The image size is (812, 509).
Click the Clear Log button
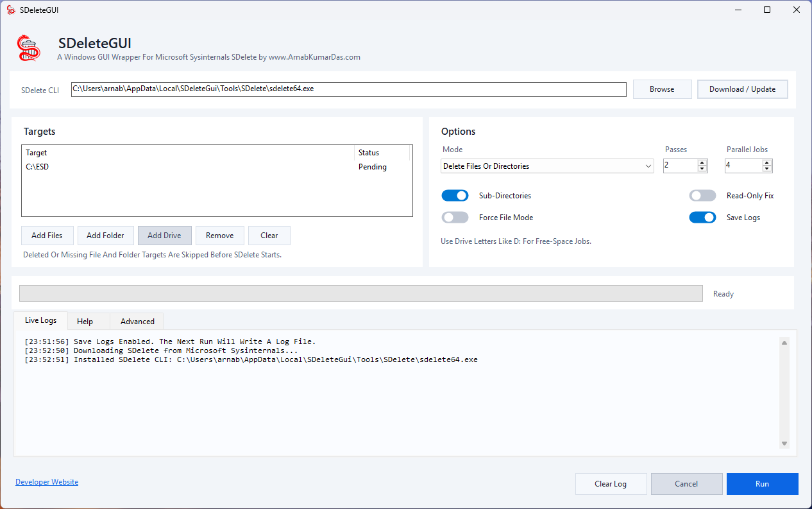click(611, 484)
